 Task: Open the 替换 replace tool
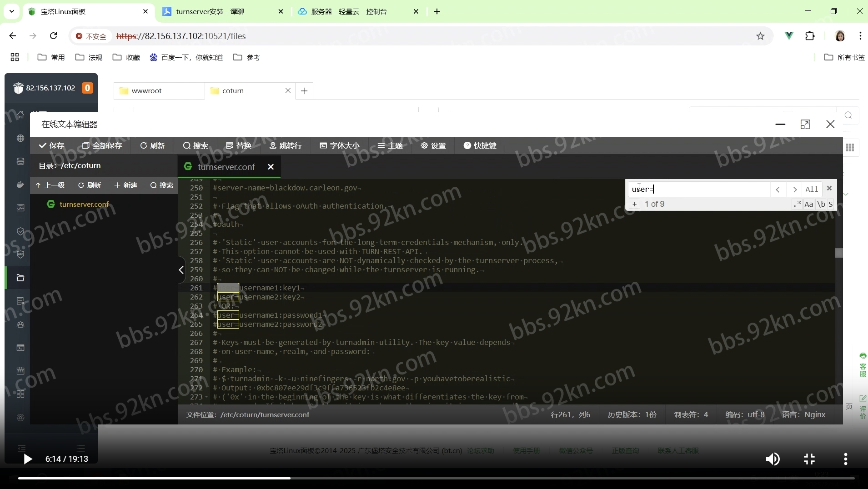tap(239, 145)
